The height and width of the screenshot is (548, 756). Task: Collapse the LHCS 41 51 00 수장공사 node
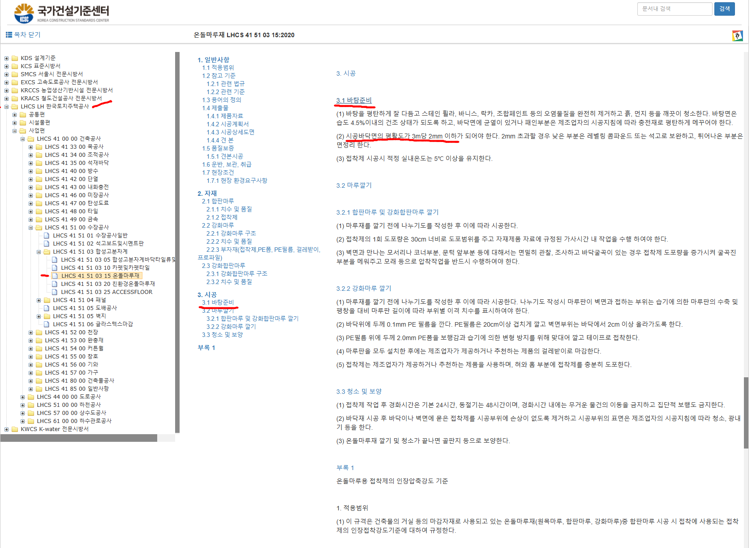tap(30, 228)
